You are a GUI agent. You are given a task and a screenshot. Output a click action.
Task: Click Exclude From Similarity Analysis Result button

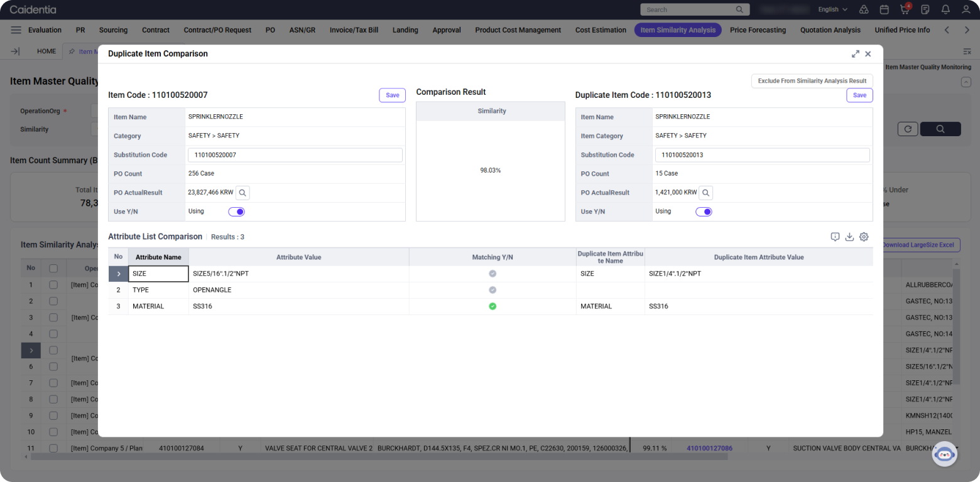[x=812, y=81]
